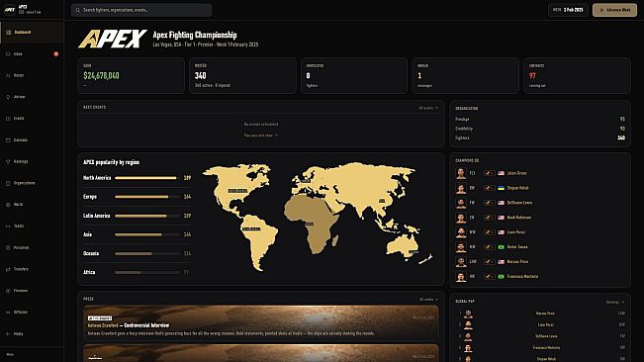The height and width of the screenshot is (362, 644).
Task: Click the Plan your next show link
Action: coord(261,136)
